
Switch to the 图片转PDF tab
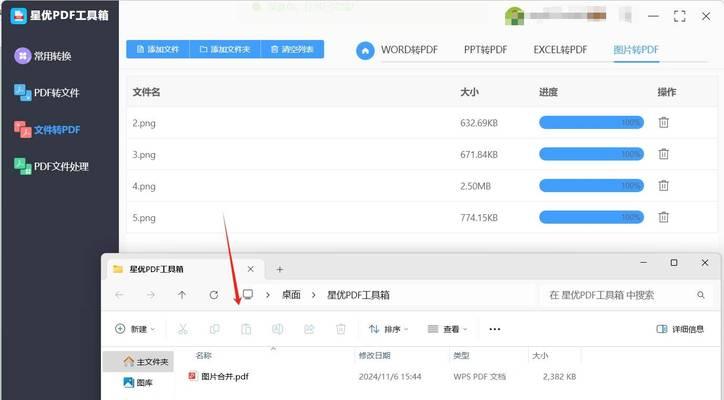tap(636, 50)
